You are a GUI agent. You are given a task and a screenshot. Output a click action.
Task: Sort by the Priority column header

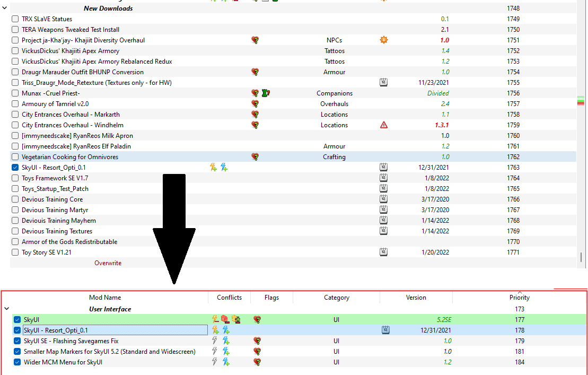[x=520, y=298]
